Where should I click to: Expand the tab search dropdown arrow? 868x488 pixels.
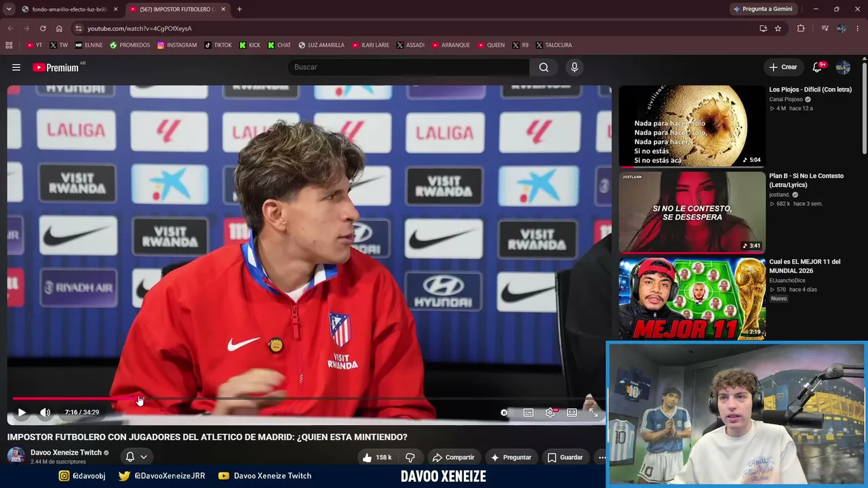(x=9, y=9)
